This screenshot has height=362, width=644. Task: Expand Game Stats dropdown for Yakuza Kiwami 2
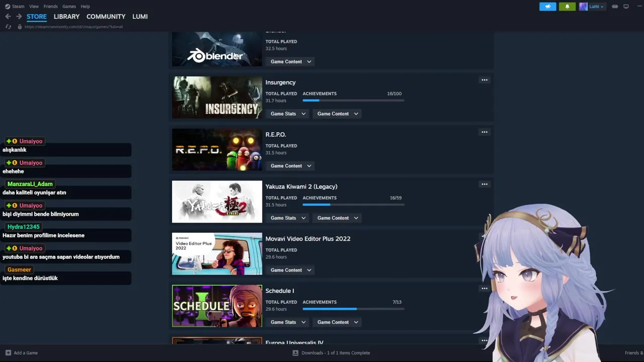click(x=288, y=218)
